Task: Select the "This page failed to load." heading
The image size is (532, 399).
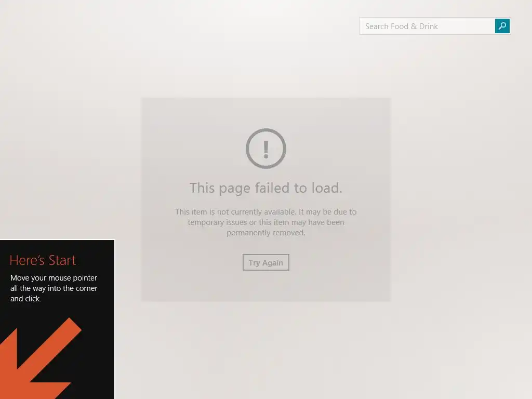Action: click(x=266, y=188)
